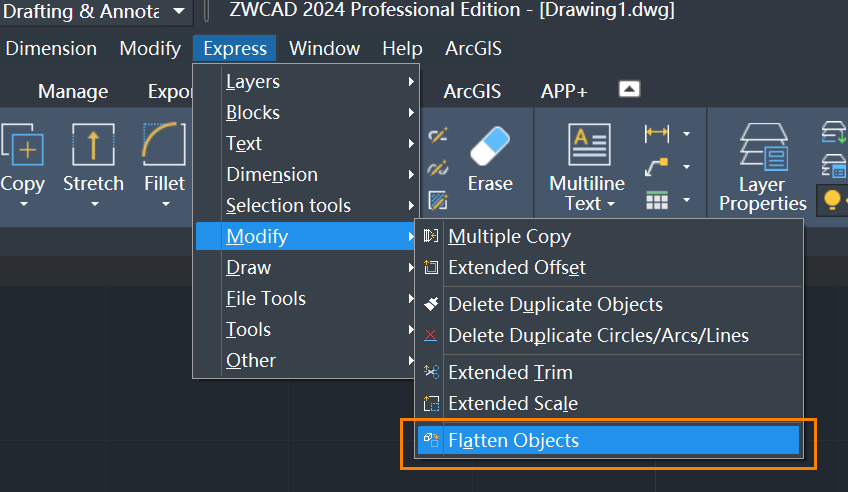This screenshot has height=492, width=848.
Task: Open the Dimension menu in menu bar
Action: 51,49
